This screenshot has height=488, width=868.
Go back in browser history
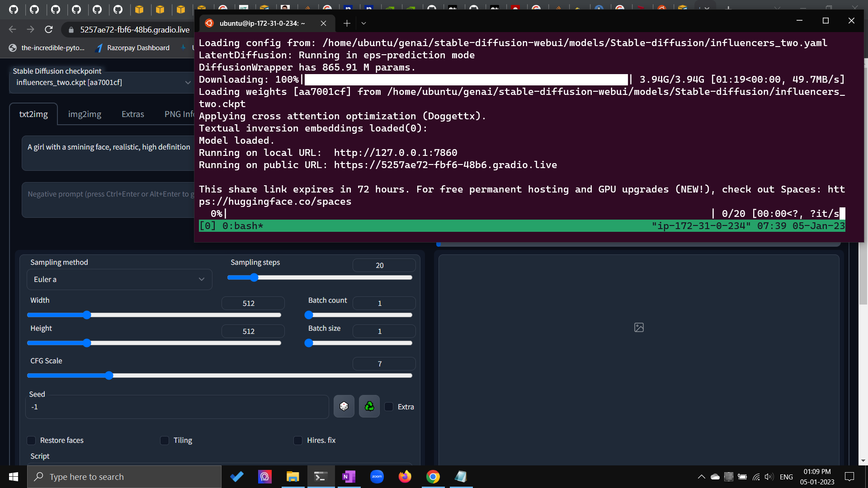click(13, 29)
